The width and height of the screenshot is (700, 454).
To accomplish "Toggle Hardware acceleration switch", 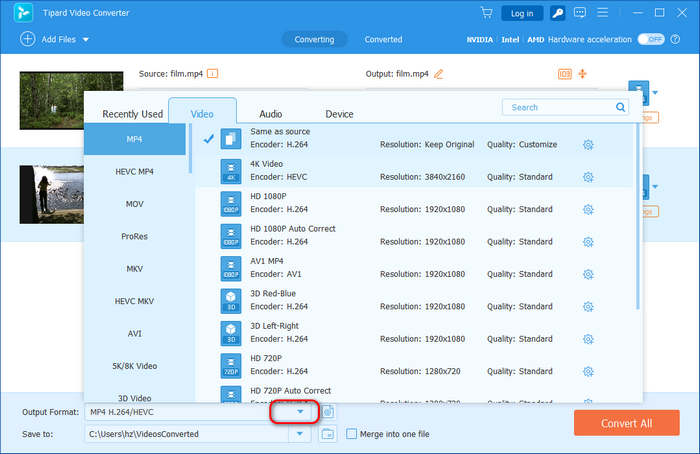I will tap(652, 39).
